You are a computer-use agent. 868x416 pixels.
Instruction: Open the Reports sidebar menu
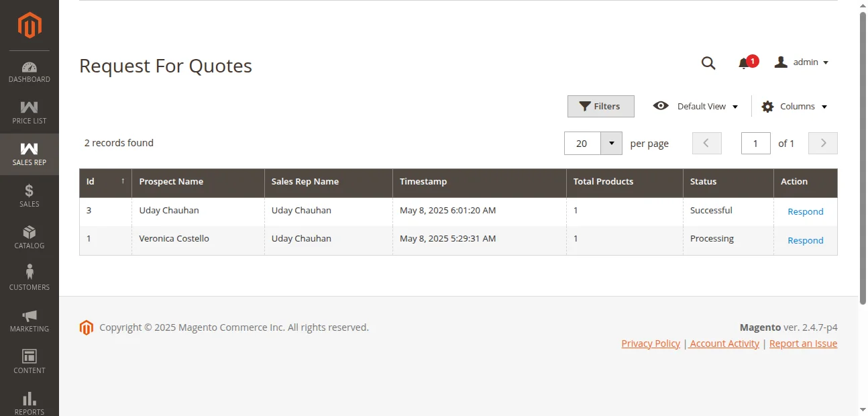tap(30, 403)
